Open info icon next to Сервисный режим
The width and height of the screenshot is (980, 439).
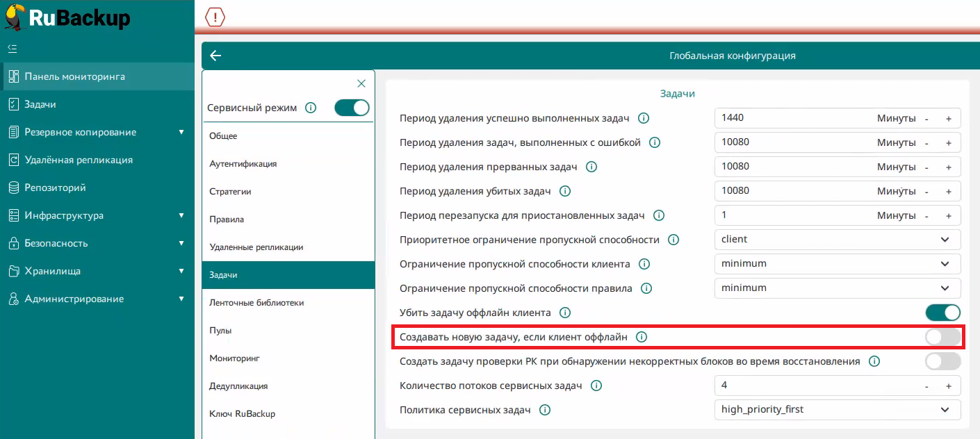[311, 108]
